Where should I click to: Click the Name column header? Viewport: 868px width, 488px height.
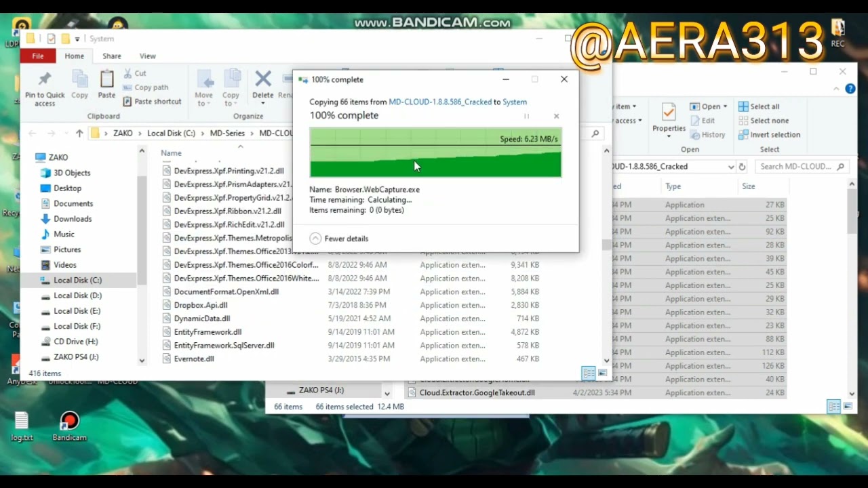tap(172, 153)
